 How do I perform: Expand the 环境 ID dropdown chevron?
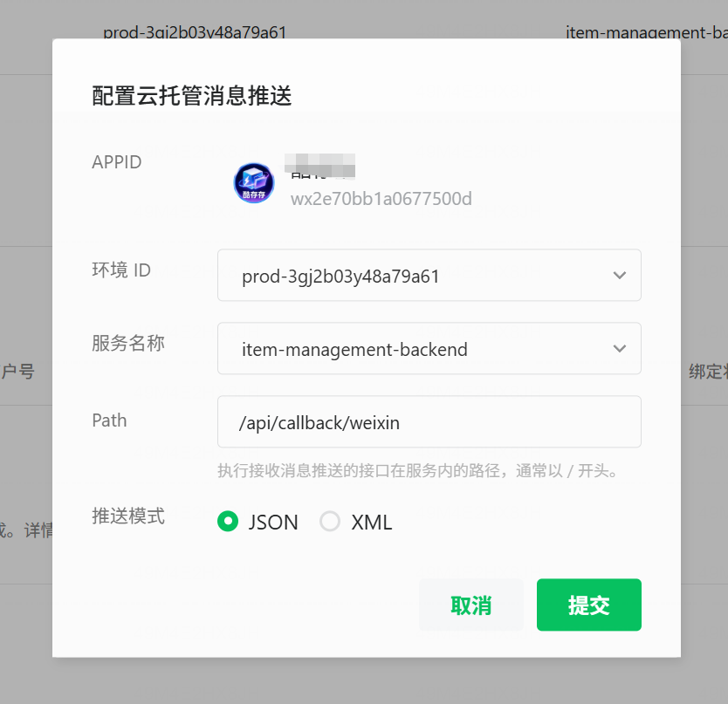click(619, 276)
